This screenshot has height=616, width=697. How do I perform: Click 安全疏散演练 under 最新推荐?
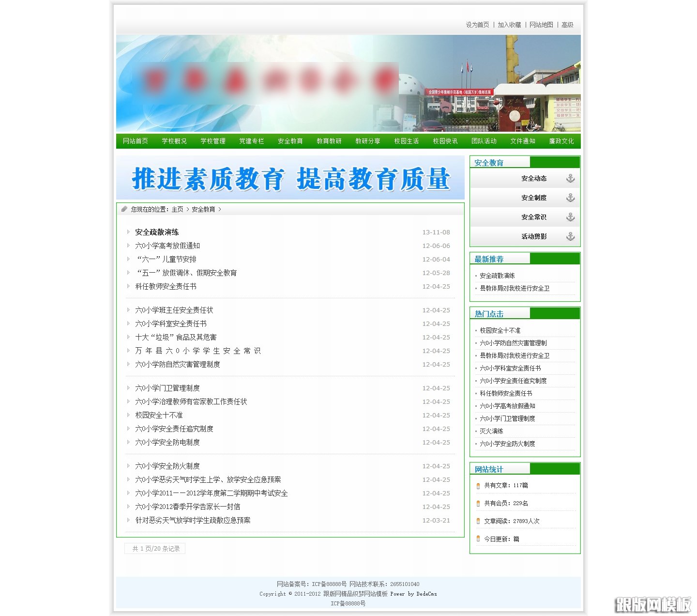(x=497, y=276)
